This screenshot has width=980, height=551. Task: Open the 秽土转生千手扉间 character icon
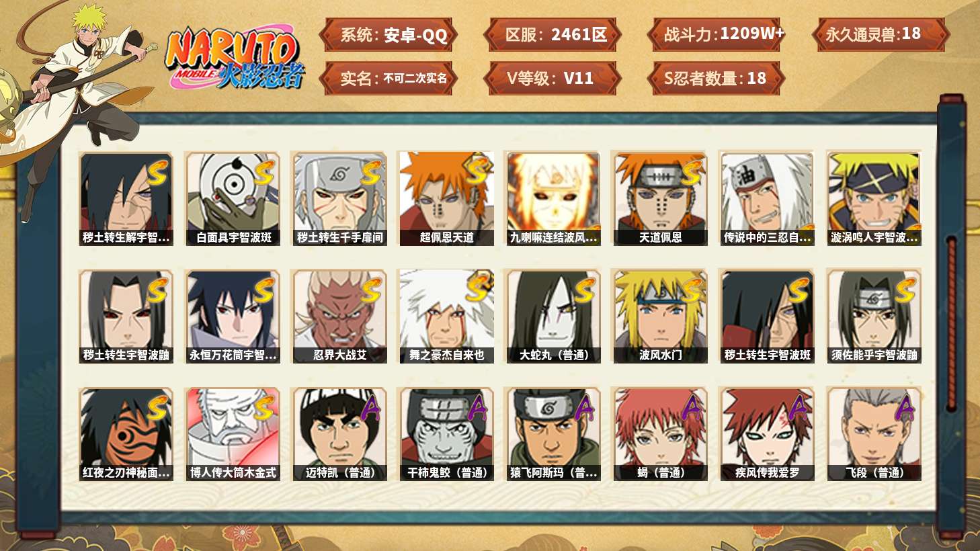(339, 198)
